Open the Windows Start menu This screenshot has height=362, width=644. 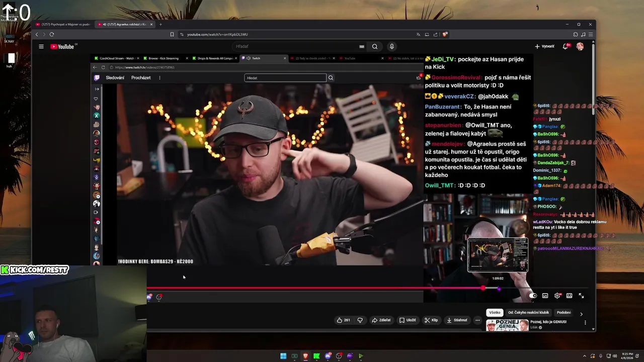[x=283, y=356]
